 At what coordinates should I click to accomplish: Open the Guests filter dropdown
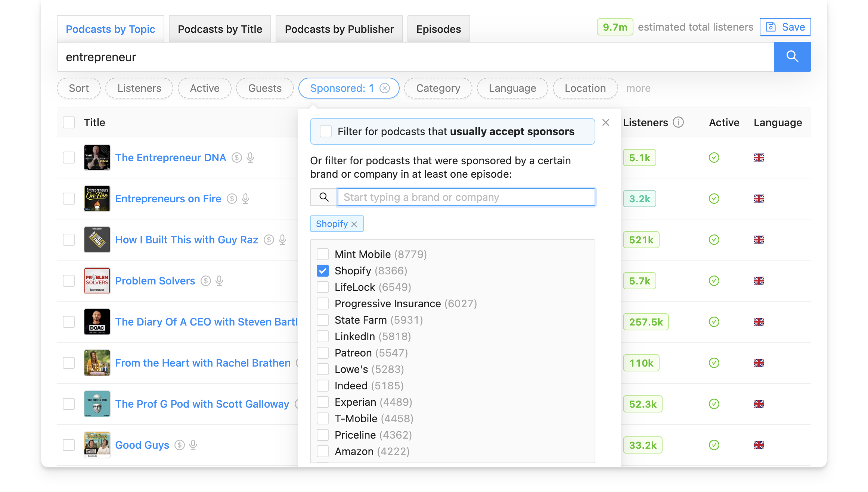265,88
